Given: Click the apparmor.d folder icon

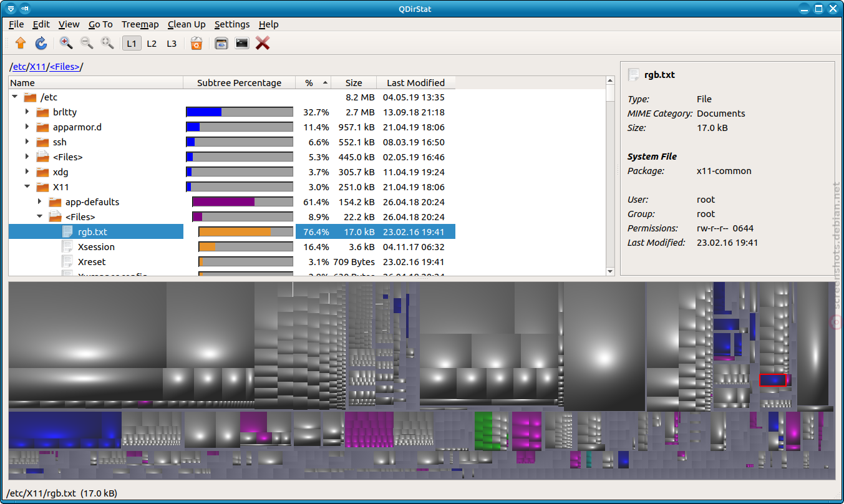Looking at the screenshot, I should click(42, 127).
